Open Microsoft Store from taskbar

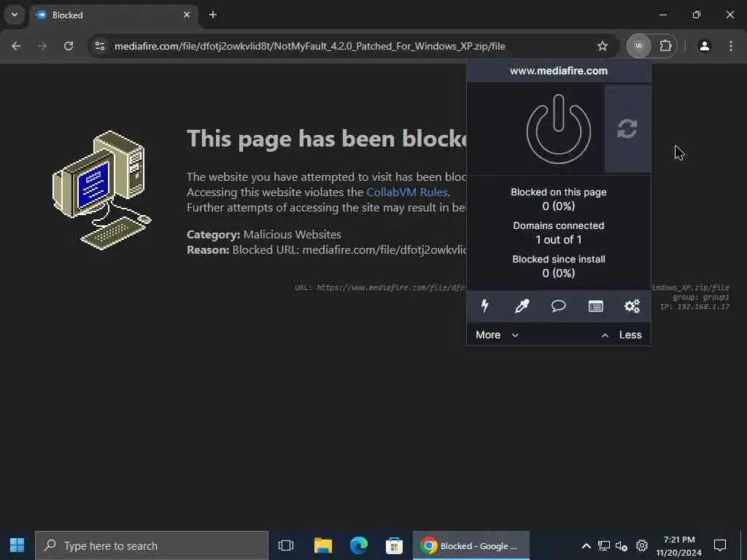coord(394,545)
